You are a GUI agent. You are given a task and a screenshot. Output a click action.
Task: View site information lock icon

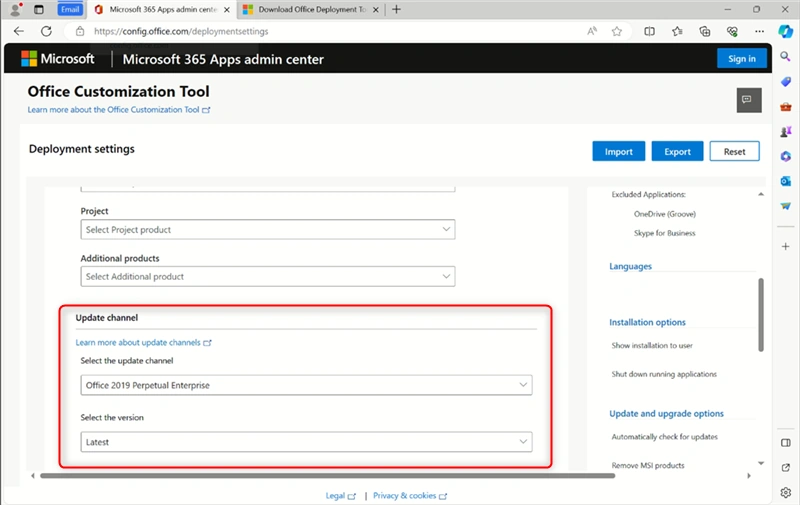click(80, 31)
